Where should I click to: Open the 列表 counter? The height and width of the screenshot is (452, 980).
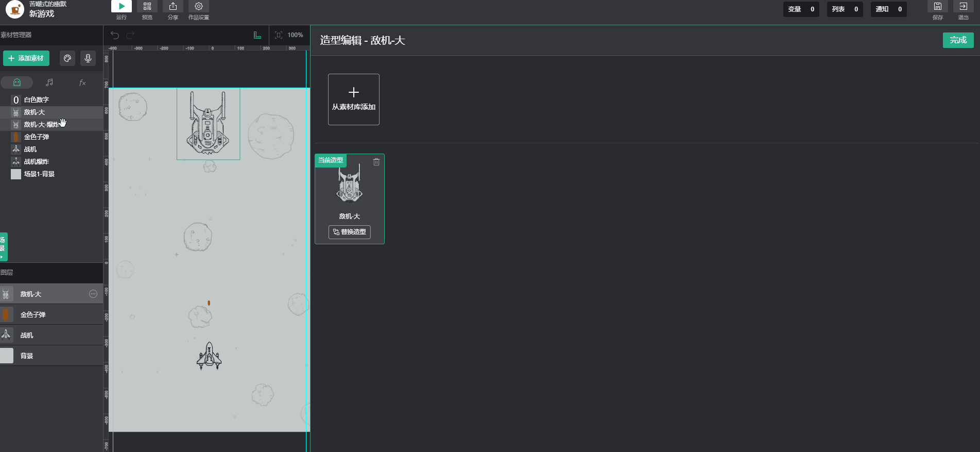coord(845,9)
